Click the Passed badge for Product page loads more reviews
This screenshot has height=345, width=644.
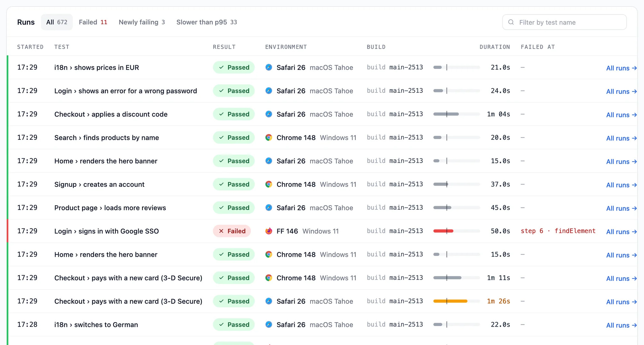[234, 208]
